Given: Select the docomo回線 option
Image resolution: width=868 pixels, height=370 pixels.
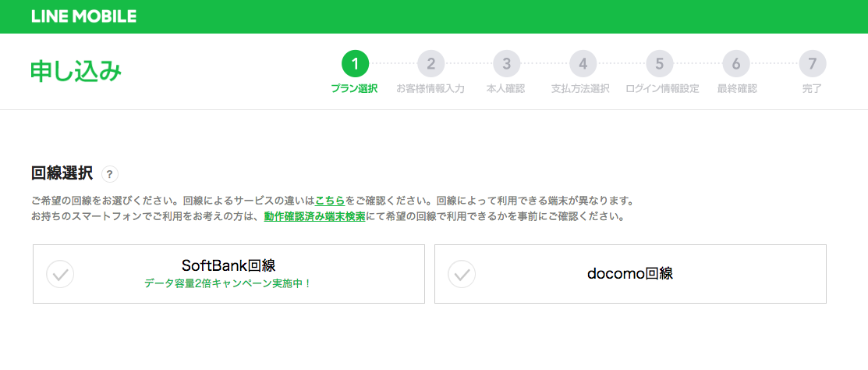Looking at the screenshot, I should coord(630,274).
